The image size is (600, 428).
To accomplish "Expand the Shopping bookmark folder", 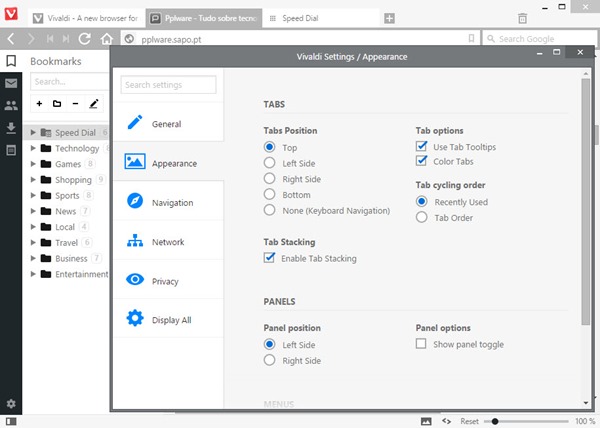I will tap(33, 179).
